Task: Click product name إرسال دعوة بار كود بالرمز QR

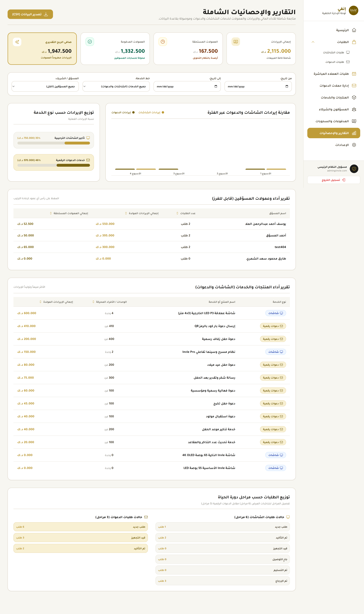Action: [215, 326]
